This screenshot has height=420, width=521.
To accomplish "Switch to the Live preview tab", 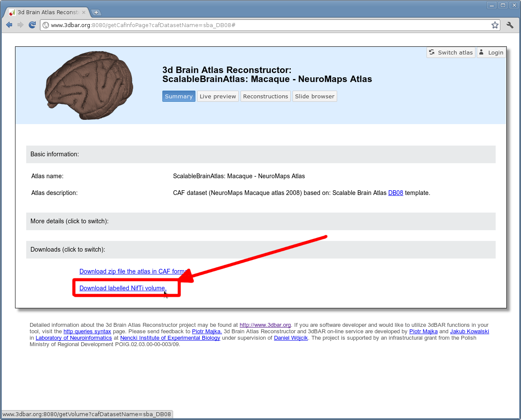I will click(x=218, y=96).
